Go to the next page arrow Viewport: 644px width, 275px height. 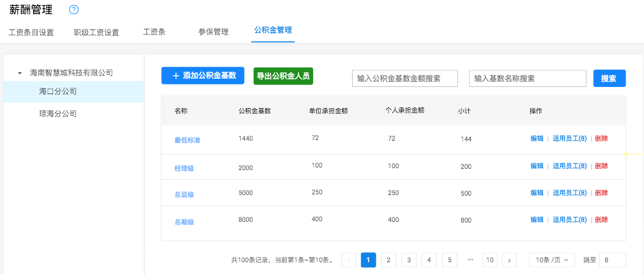509,260
